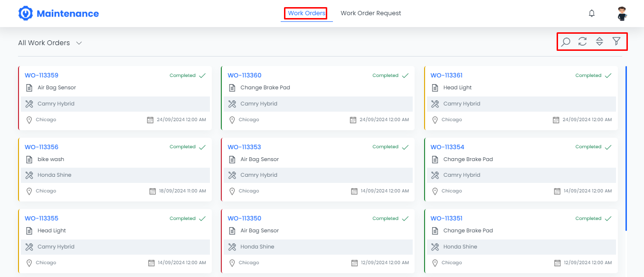This screenshot has width=644, height=277.
Task: Open the sort options icon
Action: (599, 41)
